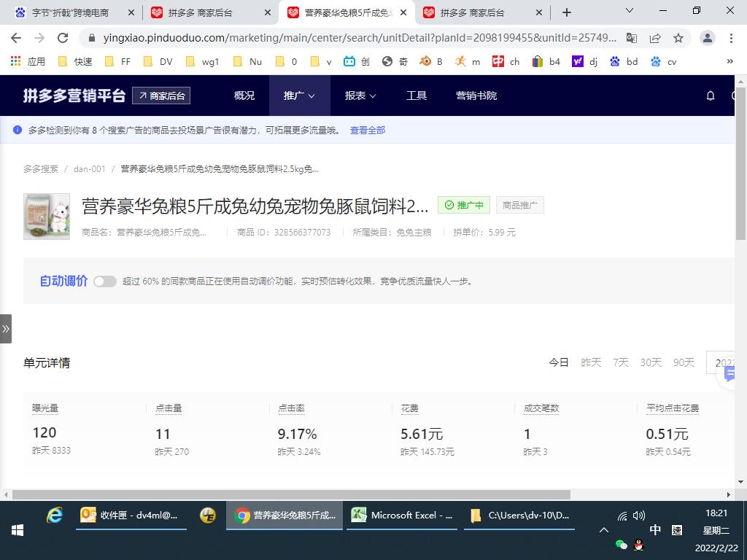Click the browser forward arrow

[x=39, y=38]
